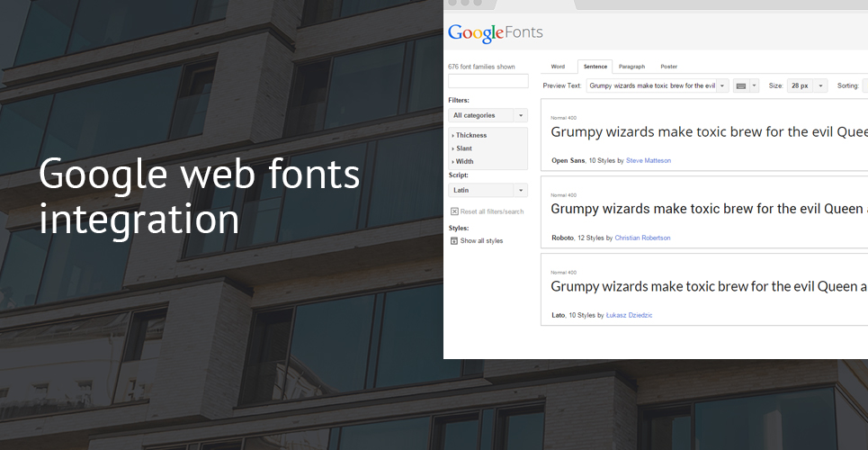Click the Open Sans font name

pos(568,161)
